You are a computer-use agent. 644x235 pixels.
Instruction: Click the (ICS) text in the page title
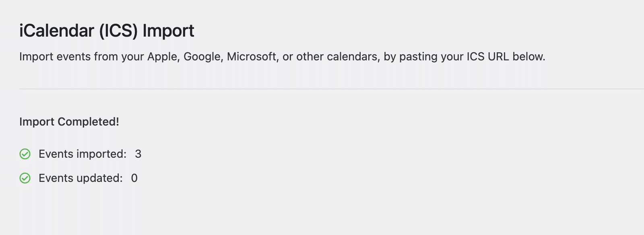[119, 31]
